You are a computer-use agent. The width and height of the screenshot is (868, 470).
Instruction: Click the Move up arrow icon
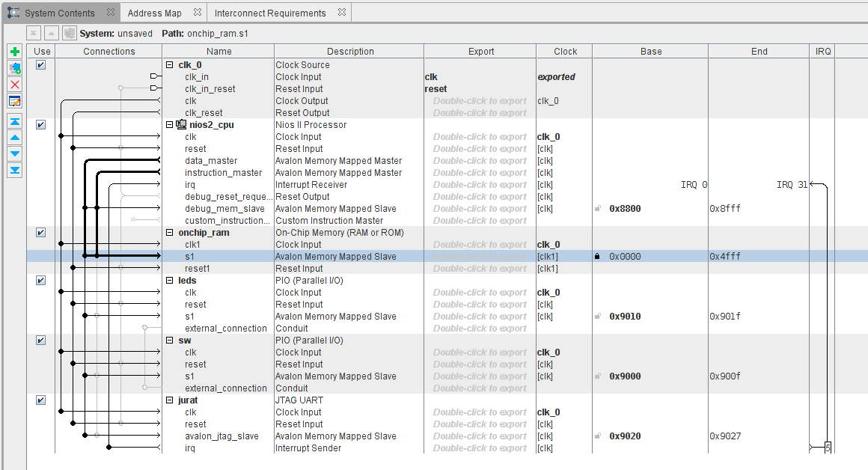pyautogui.click(x=15, y=138)
